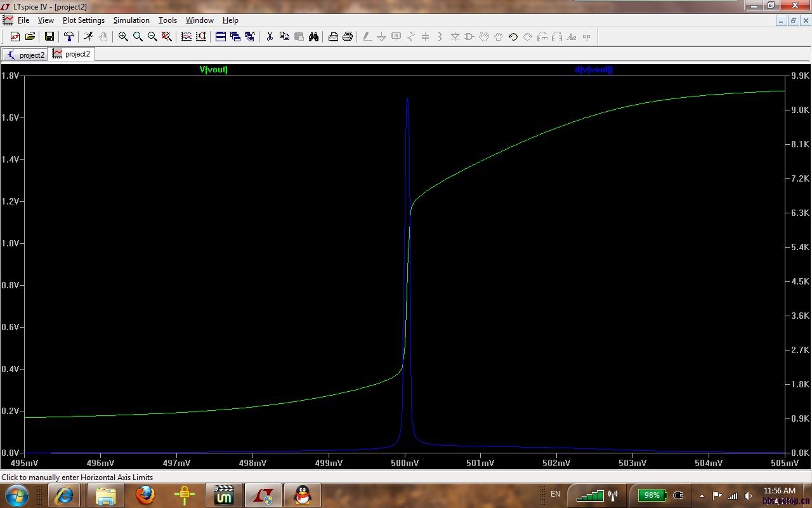812x508 pixels.
Task: Click the Zoom Out magnifier icon
Action: (x=152, y=37)
